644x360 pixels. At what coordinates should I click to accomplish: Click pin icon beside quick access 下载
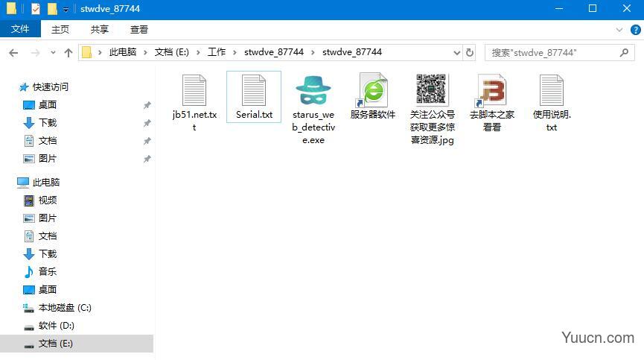point(147,123)
